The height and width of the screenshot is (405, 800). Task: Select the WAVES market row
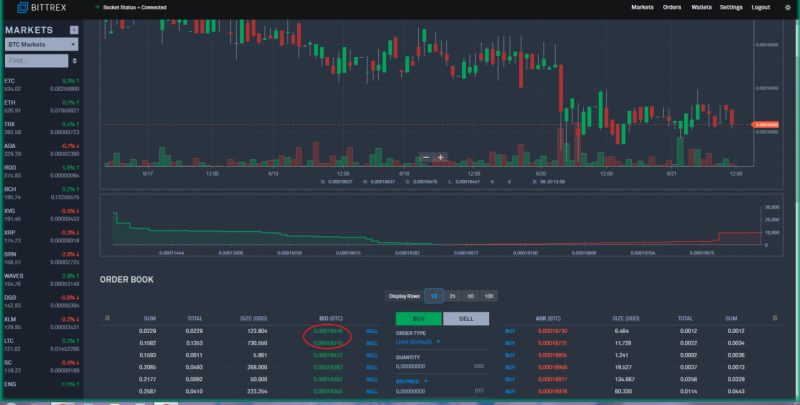click(x=41, y=280)
